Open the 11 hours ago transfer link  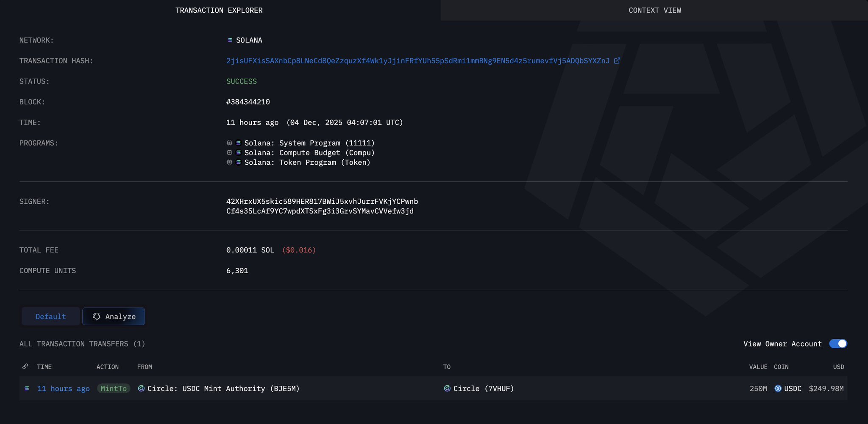(x=64, y=388)
